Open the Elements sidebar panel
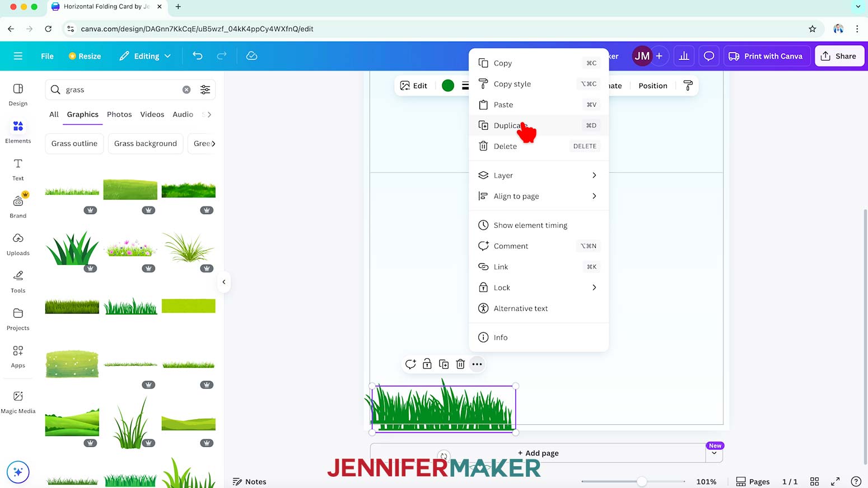The width and height of the screenshot is (868, 488). tap(18, 132)
